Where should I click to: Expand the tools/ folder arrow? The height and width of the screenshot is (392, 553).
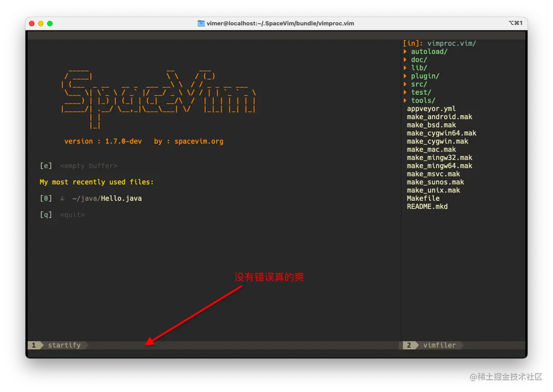405,101
